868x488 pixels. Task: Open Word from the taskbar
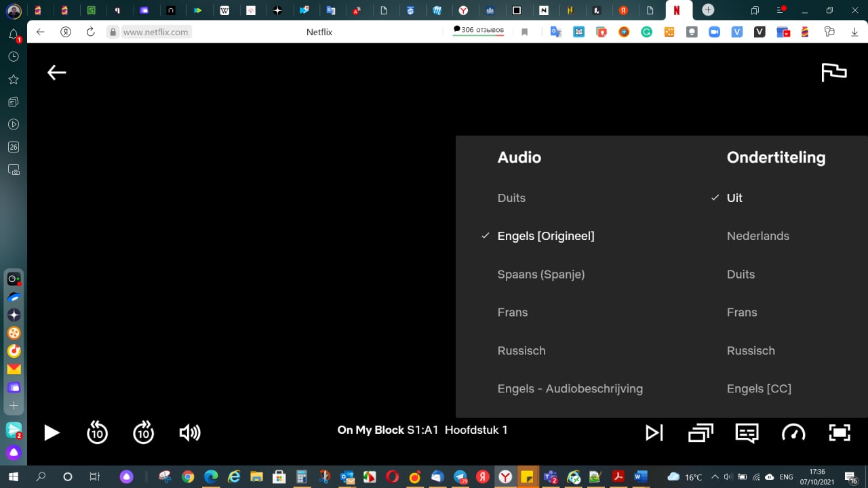(x=641, y=476)
